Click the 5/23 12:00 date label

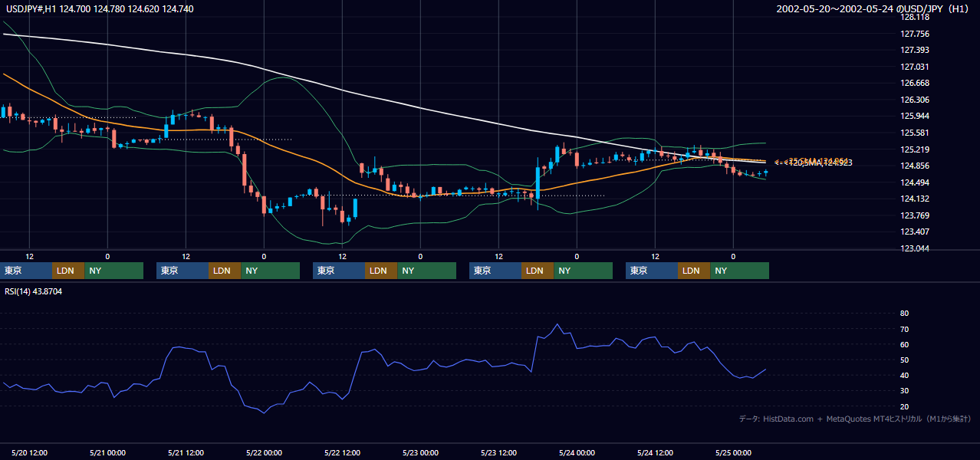click(x=499, y=452)
